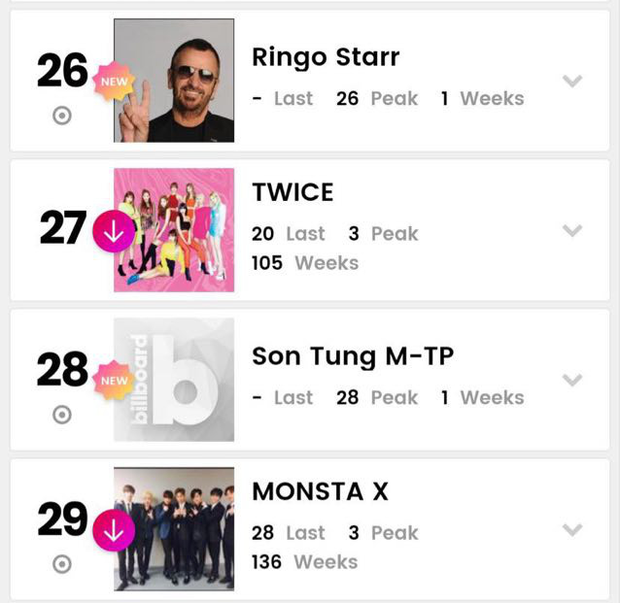Image resolution: width=620 pixels, height=603 pixels.
Task: Click the NEW badge on Son Tung M-TP entry
Action: [x=113, y=380]
